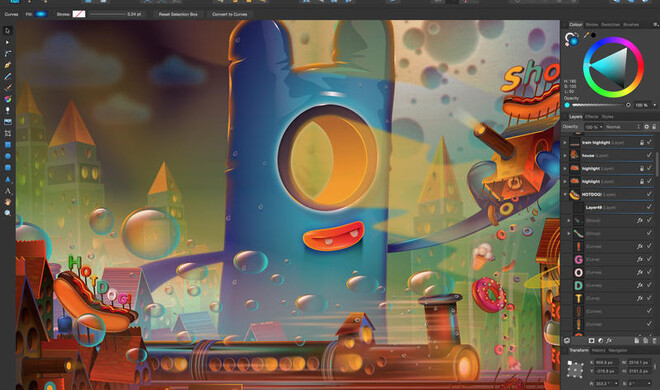Click Convert to Curves button
660x390 pixels.
point(229,14)
